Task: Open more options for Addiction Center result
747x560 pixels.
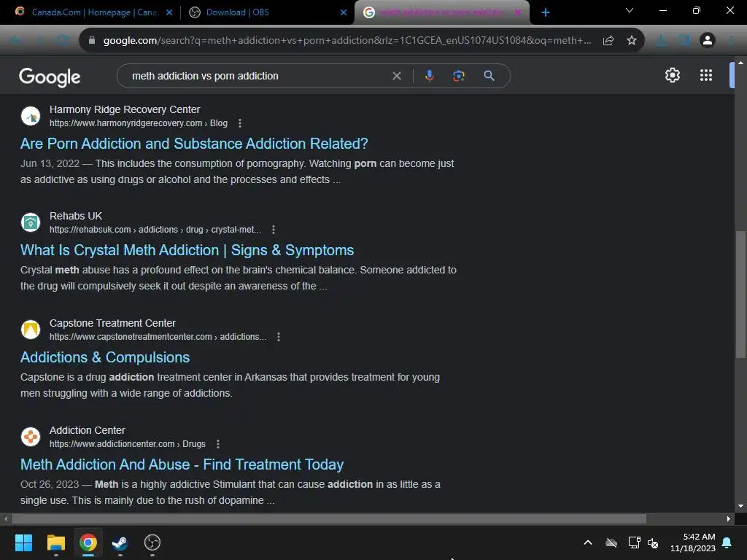Action: [x=217, y=444]
